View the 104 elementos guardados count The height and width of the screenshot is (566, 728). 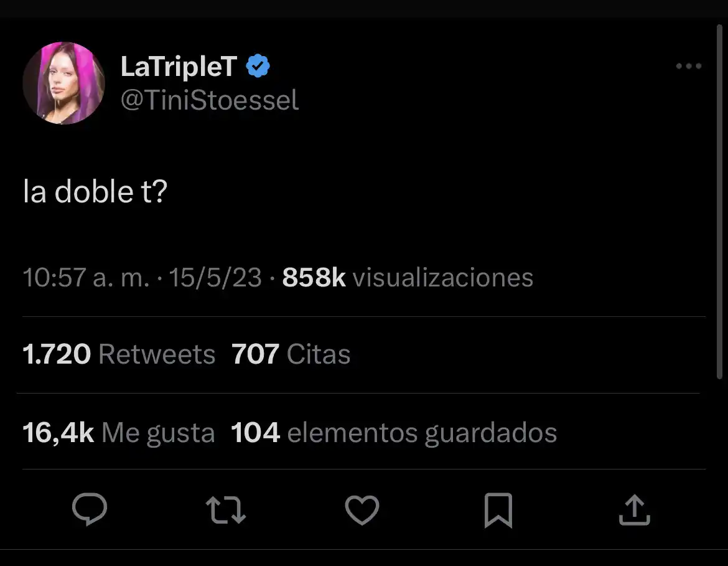pyautogui.click(x=394, y=432)
